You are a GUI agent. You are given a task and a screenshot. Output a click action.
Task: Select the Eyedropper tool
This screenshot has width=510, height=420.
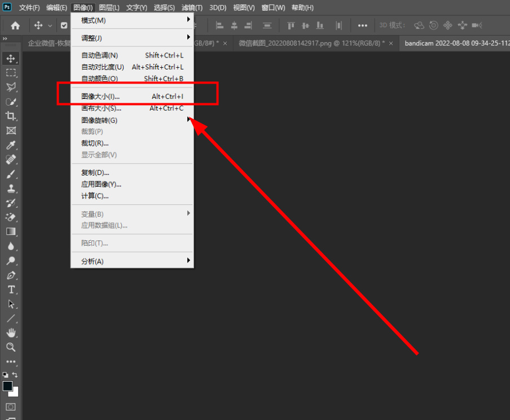pyautogui.click(x=11, y=145)
